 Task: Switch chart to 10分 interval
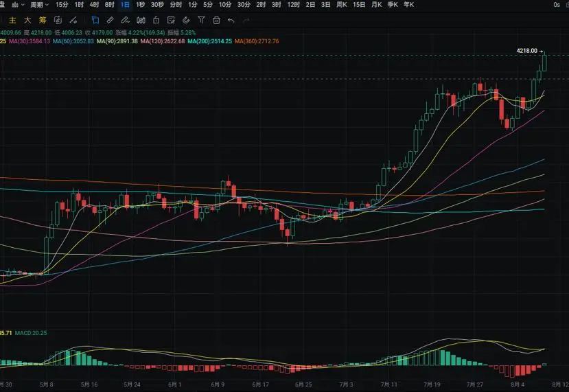pyautogui.click(x=225, y=5)
